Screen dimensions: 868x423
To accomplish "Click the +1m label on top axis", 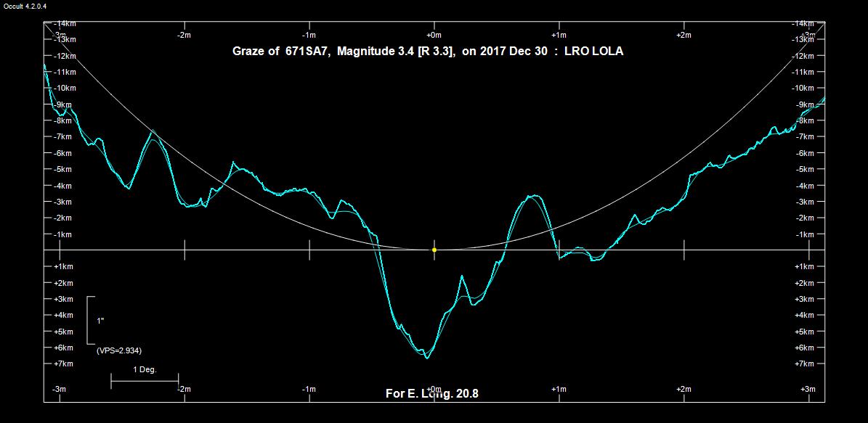I will tap(559, 35).
